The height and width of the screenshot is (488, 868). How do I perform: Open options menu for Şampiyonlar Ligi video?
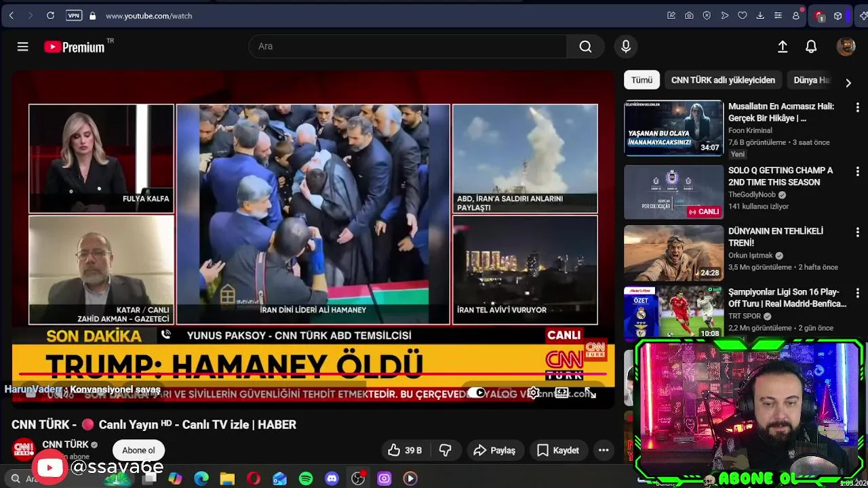click(857, 293)
